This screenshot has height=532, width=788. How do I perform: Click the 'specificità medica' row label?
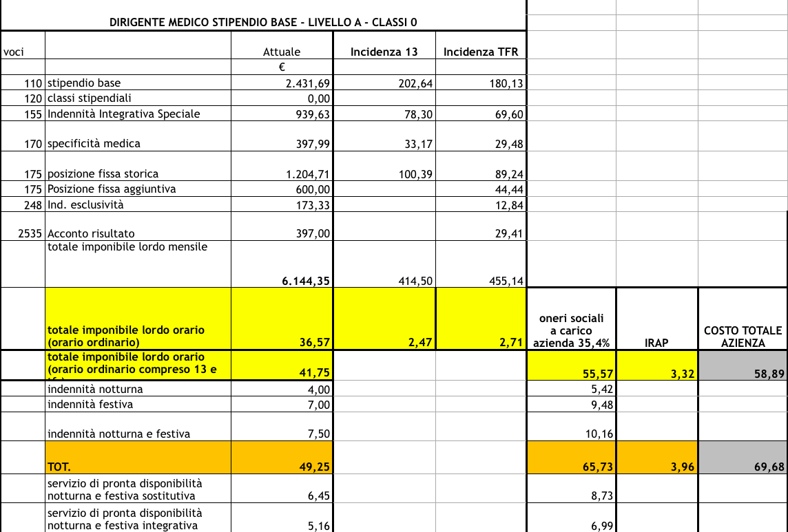(138, 143)
